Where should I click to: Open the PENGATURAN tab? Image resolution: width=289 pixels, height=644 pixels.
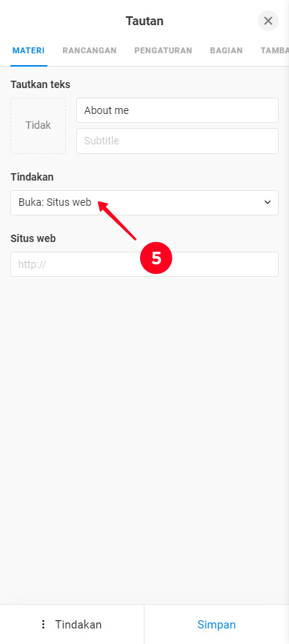tap(163, 50)
